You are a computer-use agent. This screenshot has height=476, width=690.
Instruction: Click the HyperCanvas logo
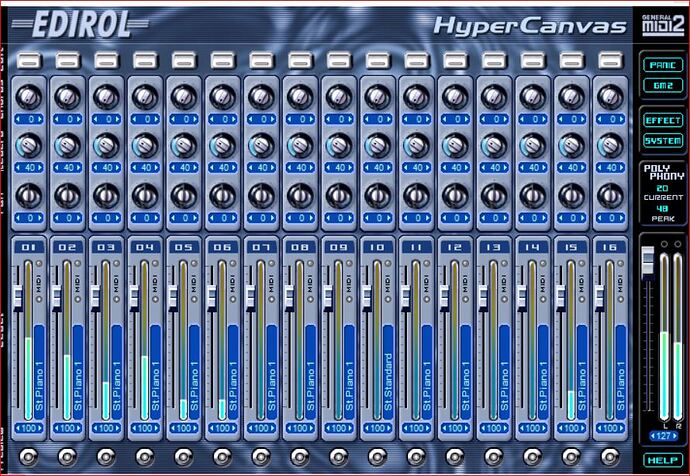point(529,26)
